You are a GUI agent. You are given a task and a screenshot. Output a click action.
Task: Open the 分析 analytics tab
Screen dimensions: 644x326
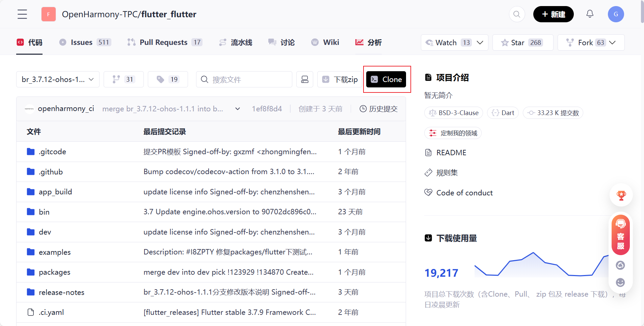pos(368,43)
